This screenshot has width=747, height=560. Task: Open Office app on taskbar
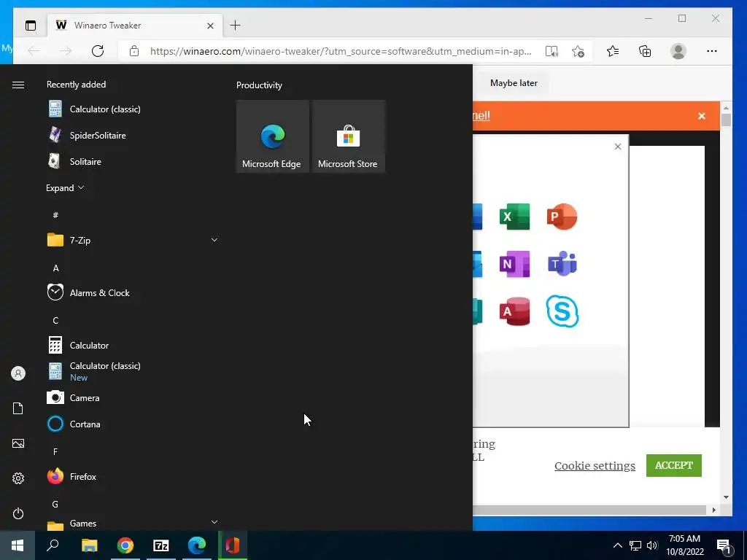pyautogui.click(x=233, y=545)
